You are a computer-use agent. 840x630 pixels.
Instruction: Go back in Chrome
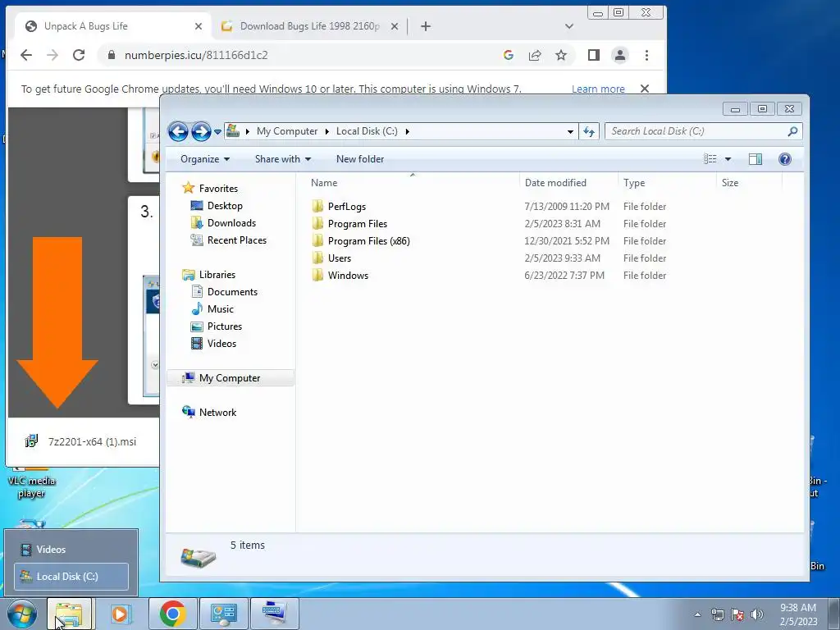[x=26, y=55]
